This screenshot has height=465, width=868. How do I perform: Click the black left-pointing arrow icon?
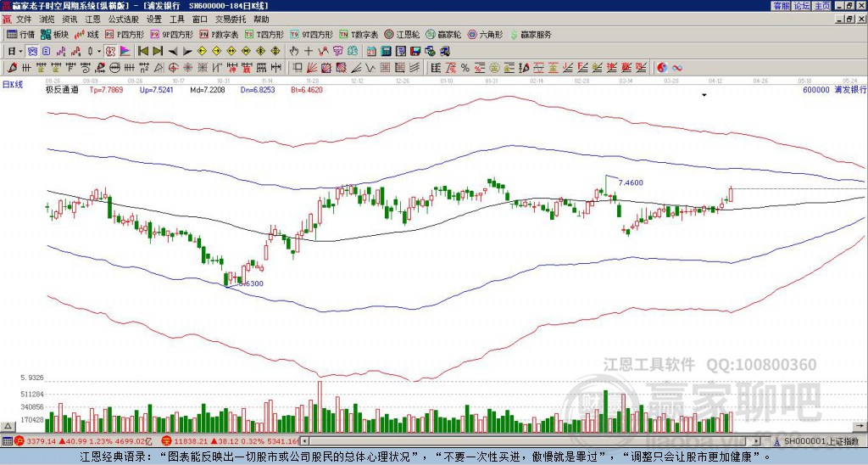173,52
